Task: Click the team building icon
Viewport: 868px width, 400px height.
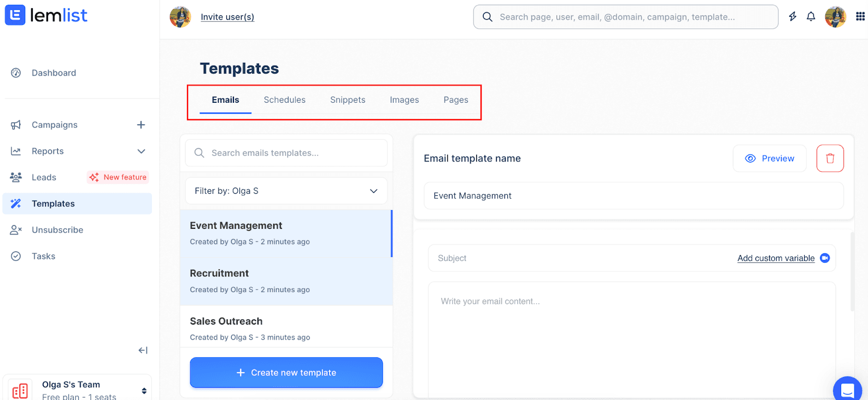Action: (20, 391)
